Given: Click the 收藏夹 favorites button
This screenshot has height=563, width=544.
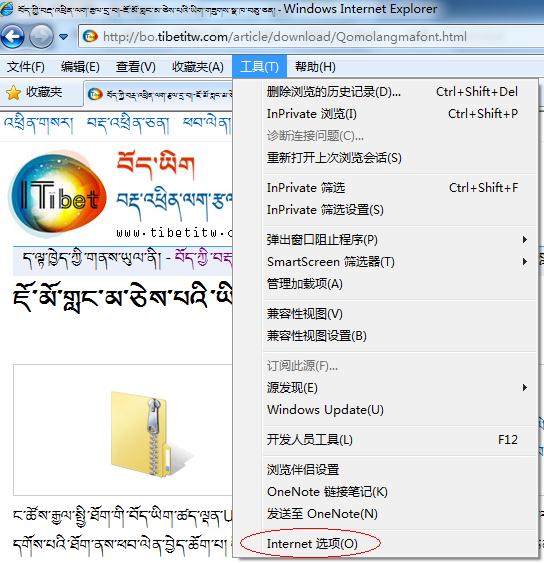Looking at the screenshot, I should [34, 93].
